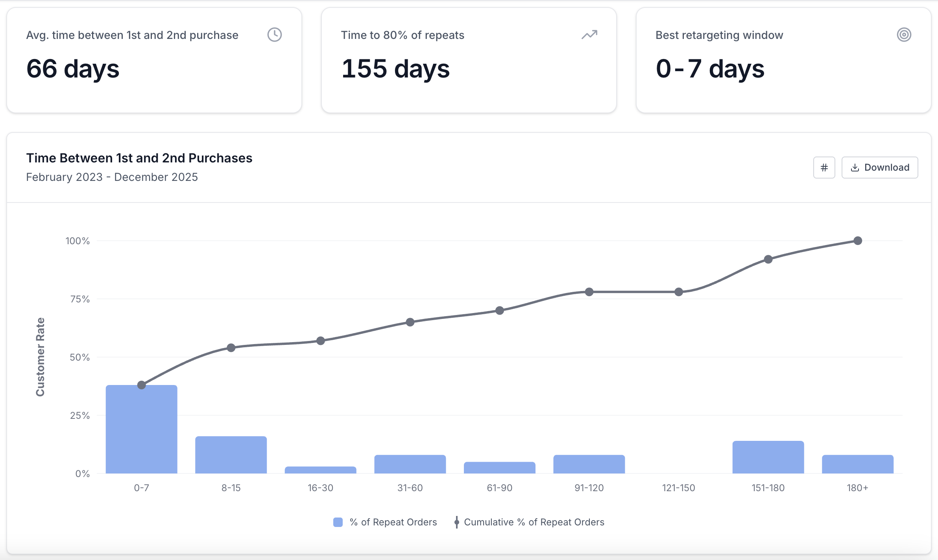The width and height of the screenshot is (938, 560).
Task: Click the target icon on retargeting card
Action: pos(904,35)
